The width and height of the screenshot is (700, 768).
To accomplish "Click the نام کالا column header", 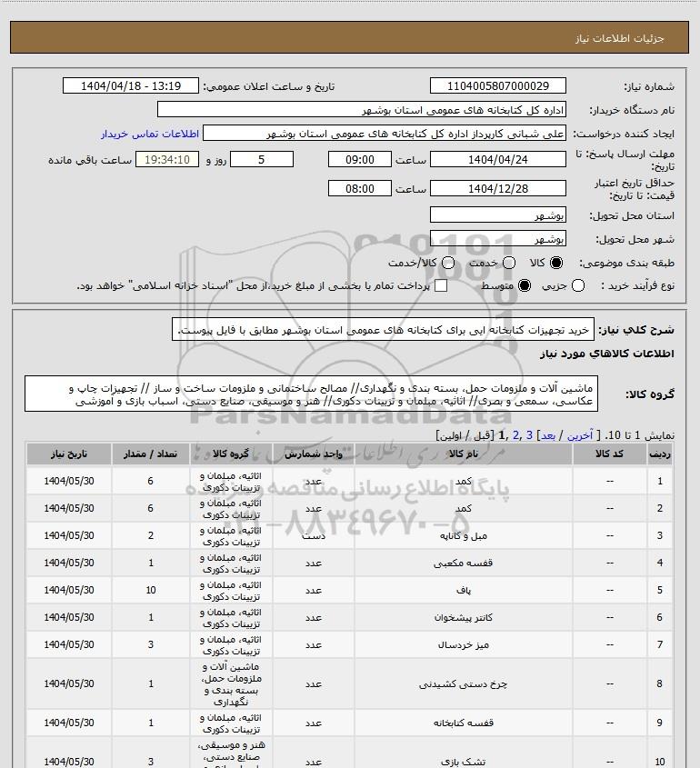I will pyautogui.click(x=463, y=454).
